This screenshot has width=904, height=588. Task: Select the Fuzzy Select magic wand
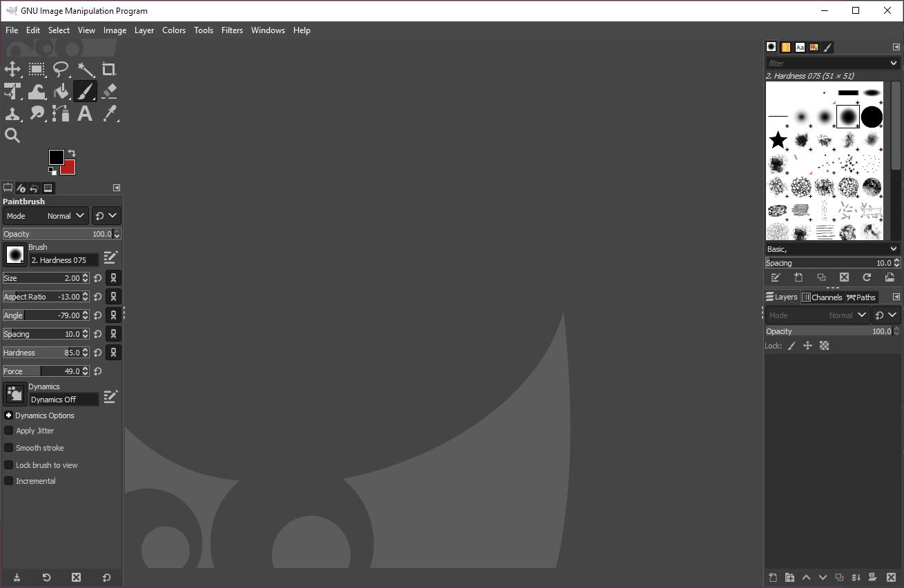coord(85,69)
